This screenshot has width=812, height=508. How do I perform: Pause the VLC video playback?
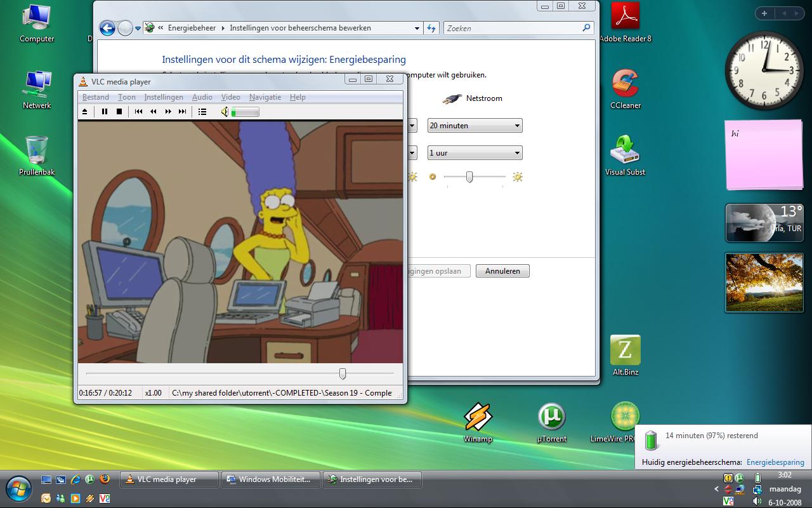[x=105, y=112]
